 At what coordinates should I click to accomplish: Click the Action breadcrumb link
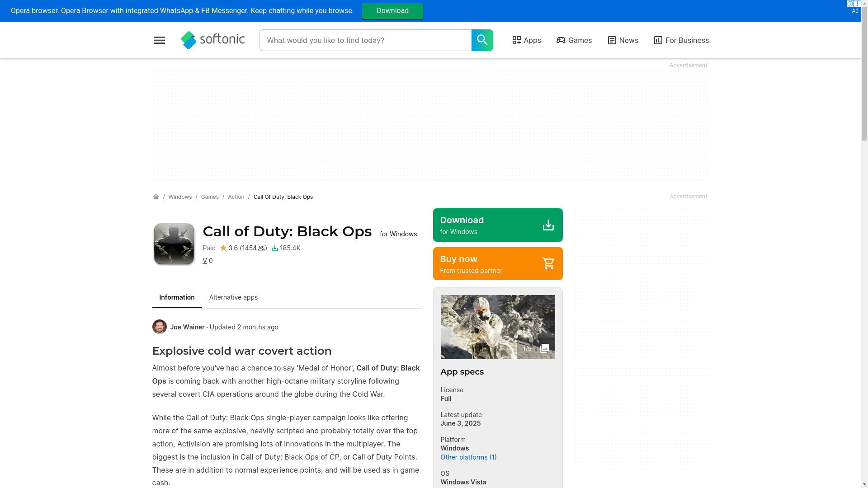point(236,197)
